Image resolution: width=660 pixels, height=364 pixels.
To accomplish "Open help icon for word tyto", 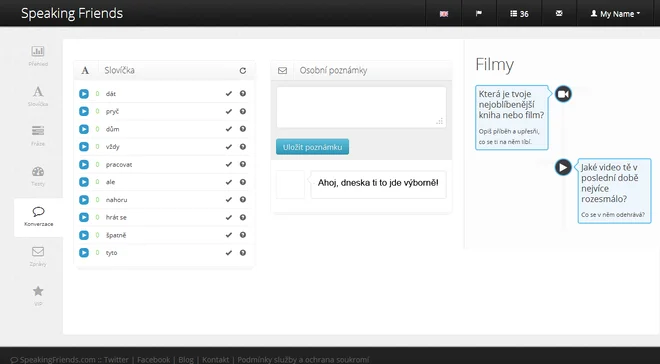I will [x=243, y=253].
